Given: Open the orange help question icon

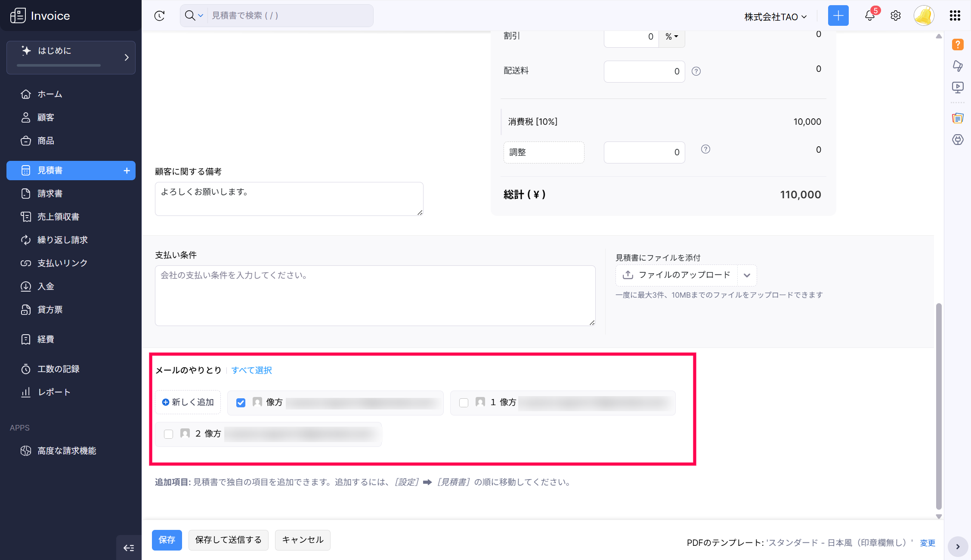Looking at the screenshot, I should [x=958, y=45].
